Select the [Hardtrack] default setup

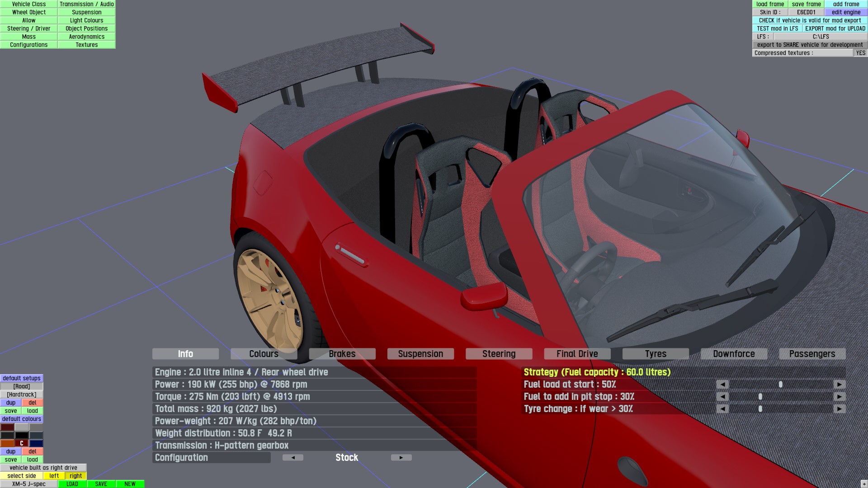coord(22,394)
